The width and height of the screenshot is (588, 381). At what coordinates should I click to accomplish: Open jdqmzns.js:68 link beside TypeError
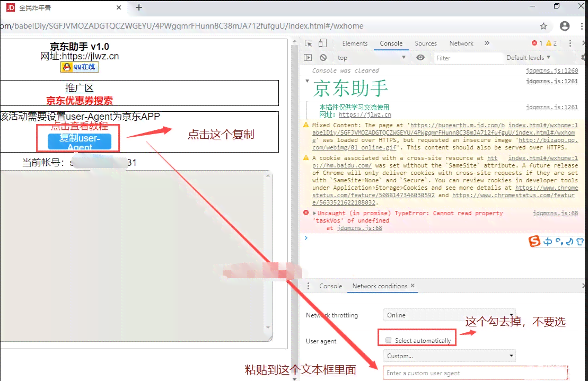point(555,213)
